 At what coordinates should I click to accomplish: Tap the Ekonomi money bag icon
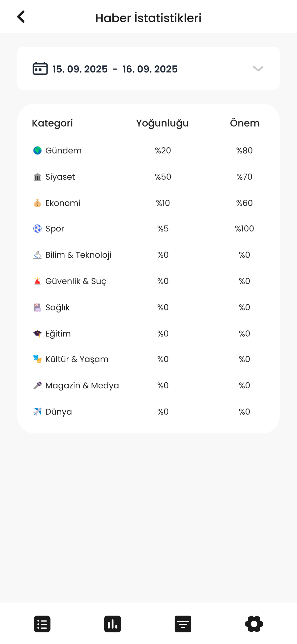point(37,203)
